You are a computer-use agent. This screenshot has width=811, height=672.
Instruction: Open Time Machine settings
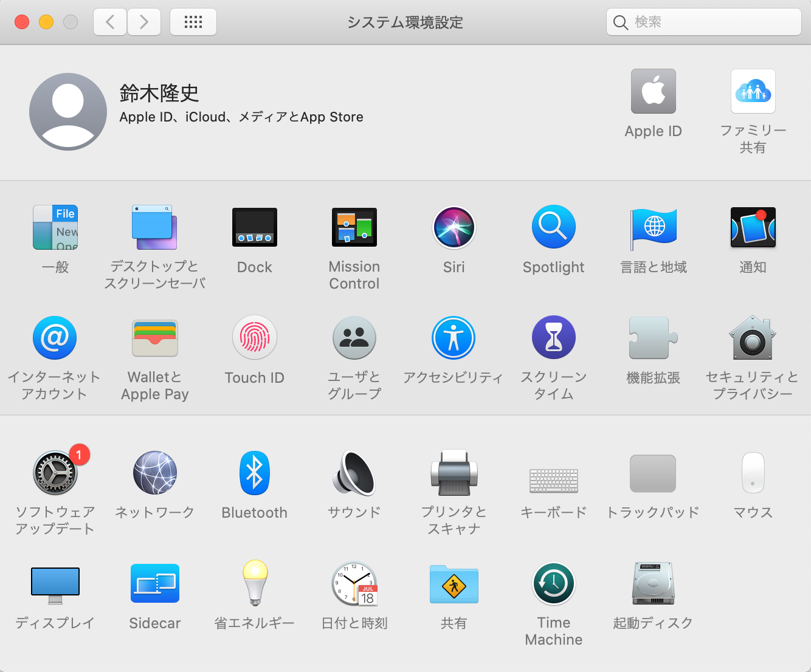(x=553, y=584)
